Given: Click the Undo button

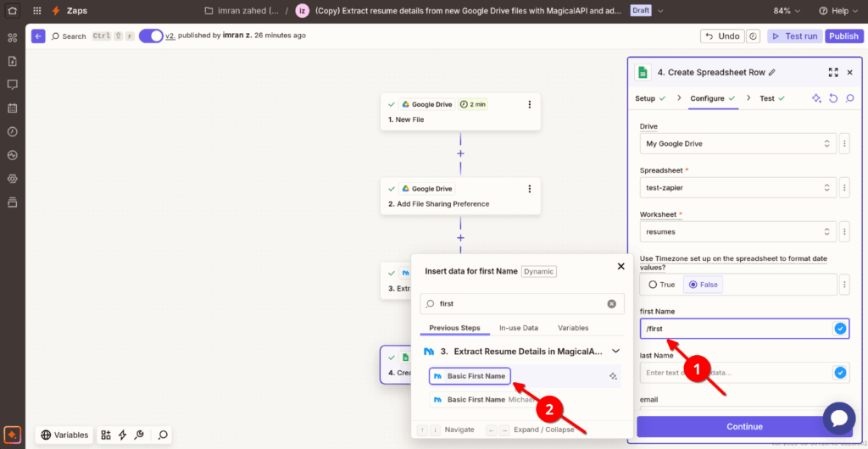Looking at the screenshot, I should [722, 36].
